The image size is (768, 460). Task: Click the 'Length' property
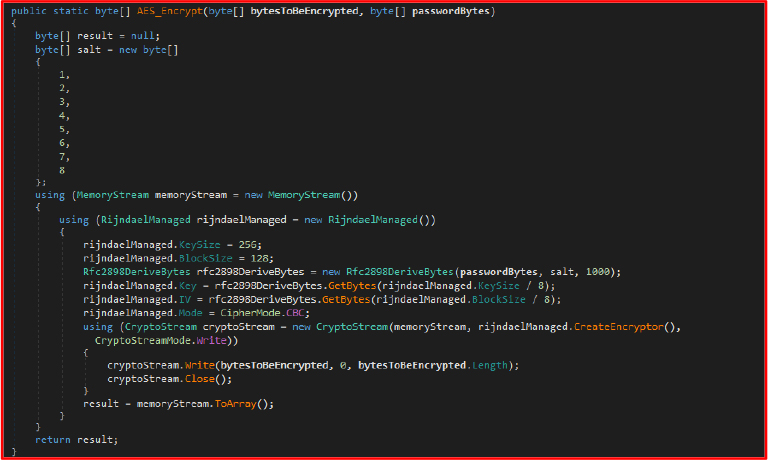(x=489, y=366)
